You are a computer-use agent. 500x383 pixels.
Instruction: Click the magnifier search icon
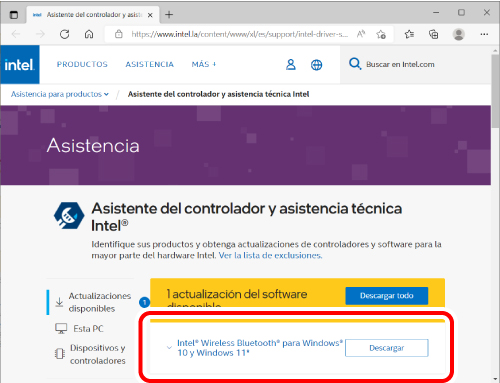[x=355, y=63]
